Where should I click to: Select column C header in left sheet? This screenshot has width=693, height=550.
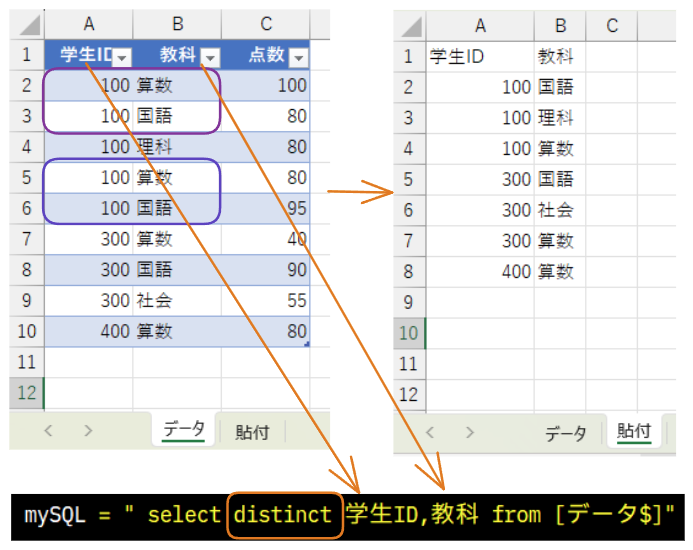tap(266, 24)
